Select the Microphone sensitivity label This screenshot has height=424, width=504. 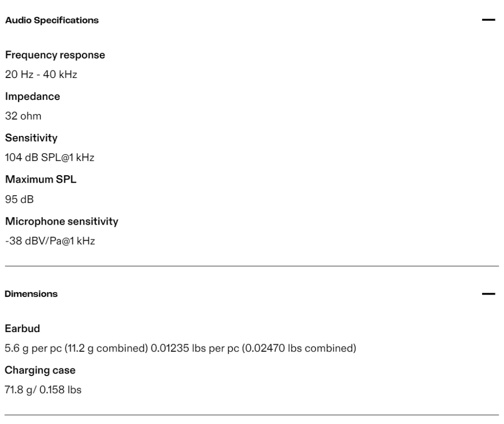[62, 221]
